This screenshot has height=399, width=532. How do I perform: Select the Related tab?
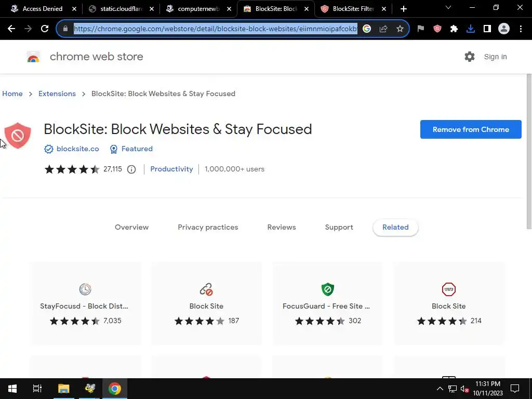[395, 228]
